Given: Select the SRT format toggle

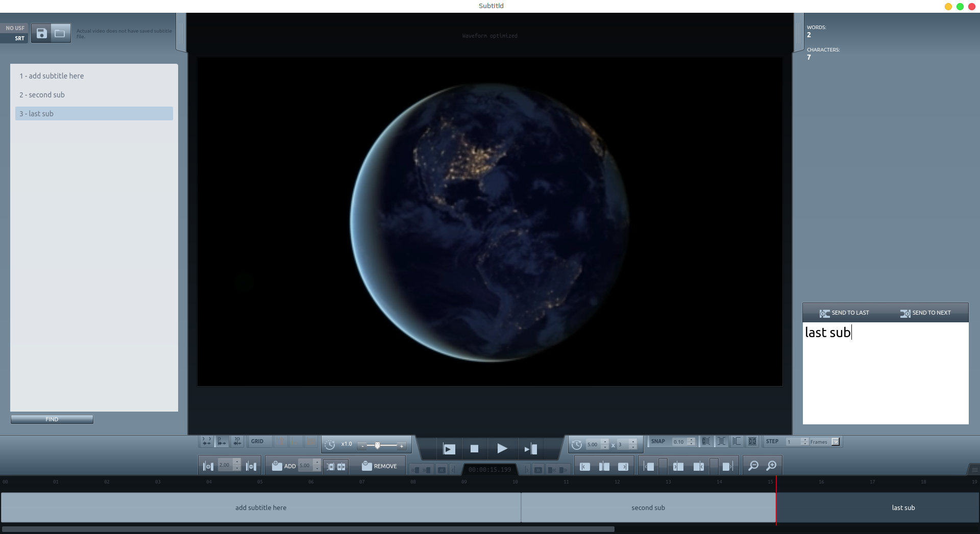Looking at the screenshot, I should point(19,38).
